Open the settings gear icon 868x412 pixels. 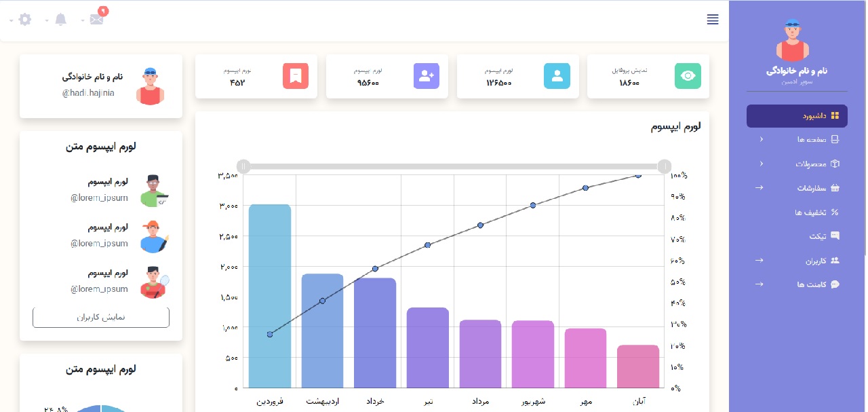25,19
